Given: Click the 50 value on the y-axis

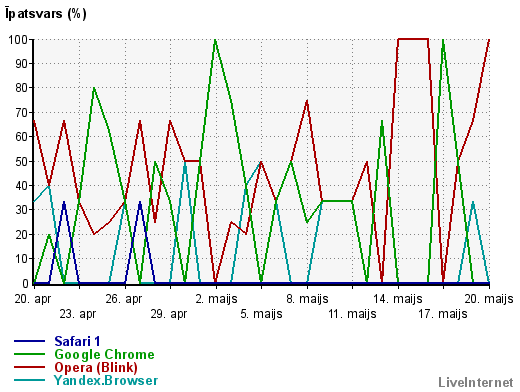Looking at the screenshot, I should pyautogui.click(x=21, y=161).
